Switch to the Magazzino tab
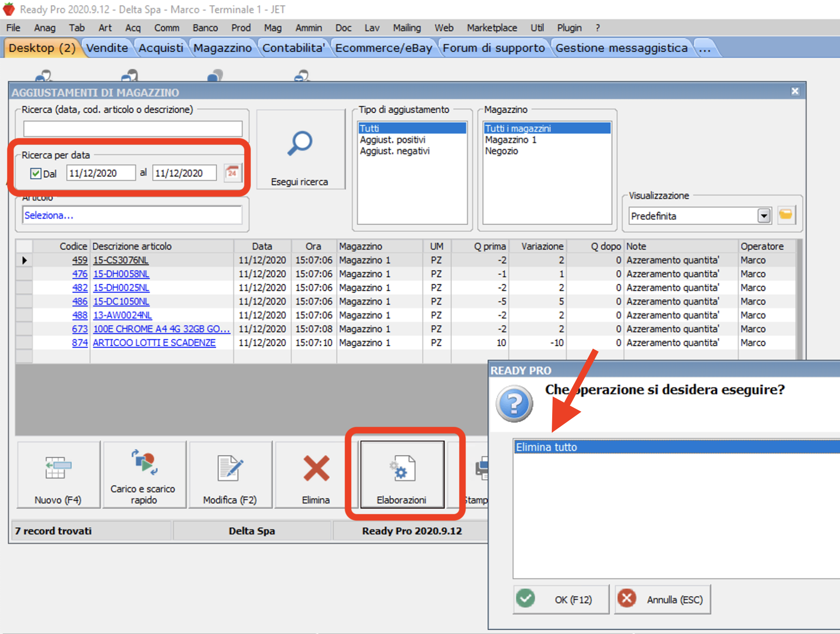The image size is (840, 634). (222, 48)
